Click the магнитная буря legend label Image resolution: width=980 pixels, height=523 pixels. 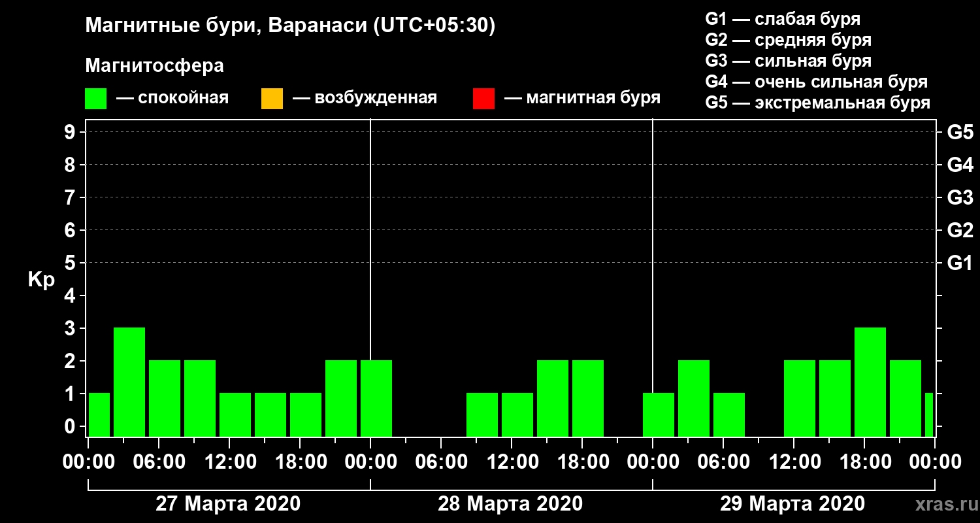[x=593, y=98]
